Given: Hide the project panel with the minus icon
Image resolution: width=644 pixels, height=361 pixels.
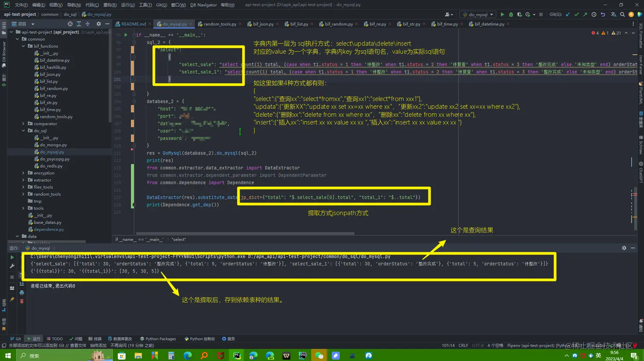Looking at the screenshot, I should coord(106,24).
